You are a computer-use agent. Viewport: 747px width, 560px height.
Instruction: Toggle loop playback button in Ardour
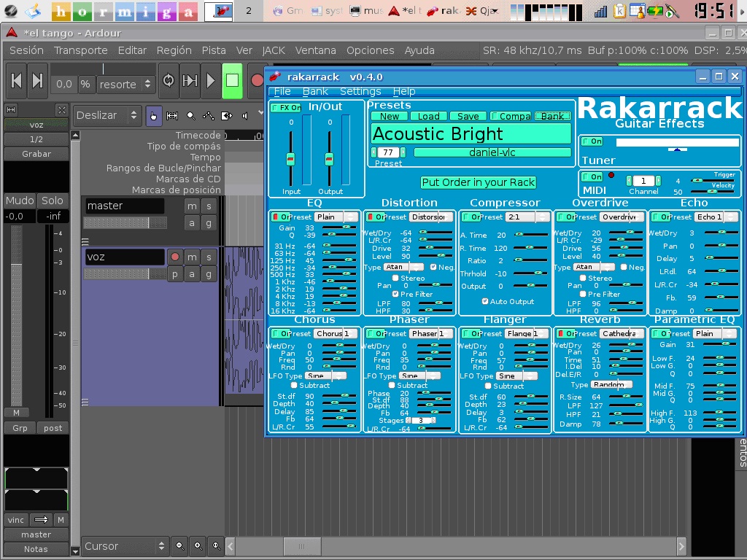(x=169, y=80)
